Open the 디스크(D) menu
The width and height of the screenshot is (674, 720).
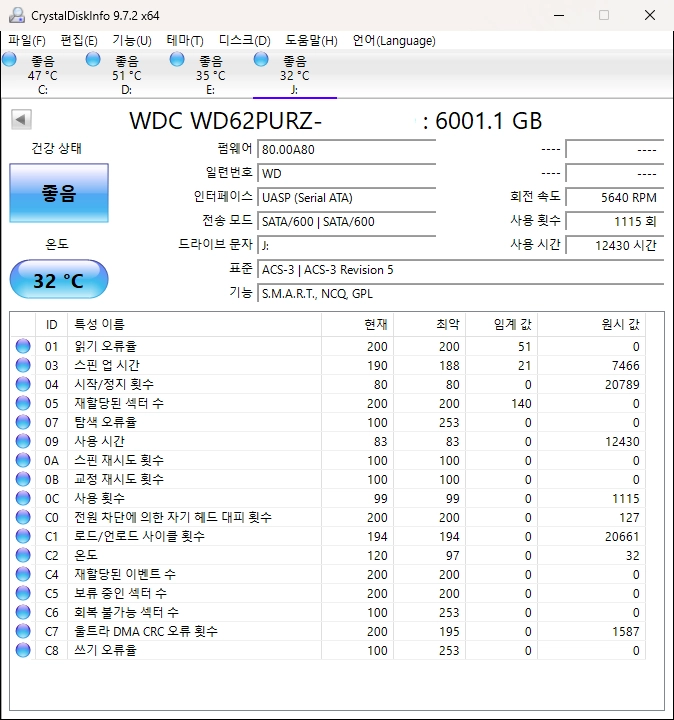[x=245, y=41]
